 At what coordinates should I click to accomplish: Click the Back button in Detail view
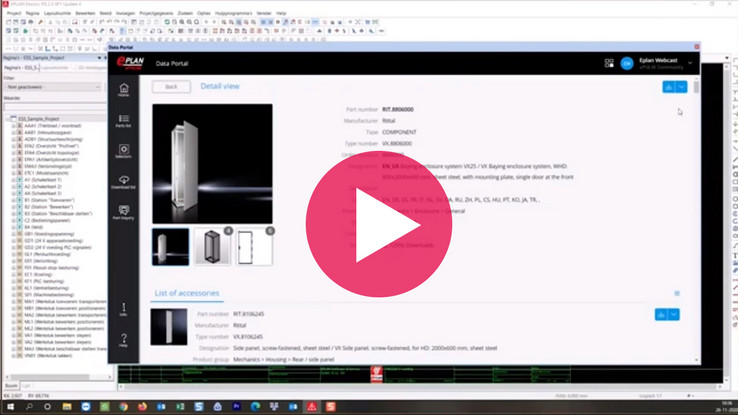coord(171,87)
